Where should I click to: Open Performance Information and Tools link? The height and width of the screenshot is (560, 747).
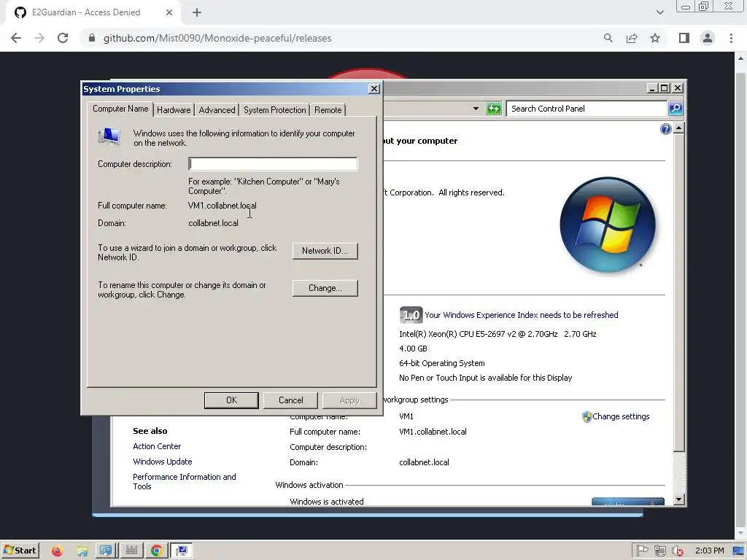tap(185, 481)
